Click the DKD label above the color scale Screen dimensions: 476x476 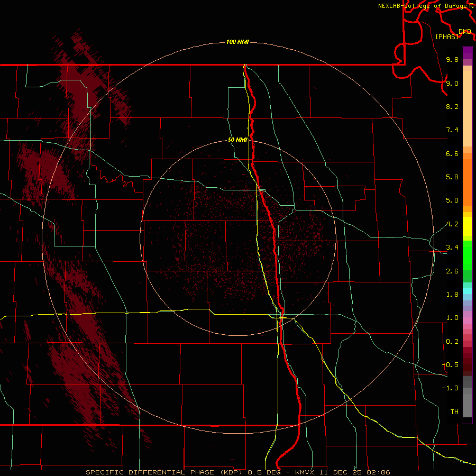(465, 32)
